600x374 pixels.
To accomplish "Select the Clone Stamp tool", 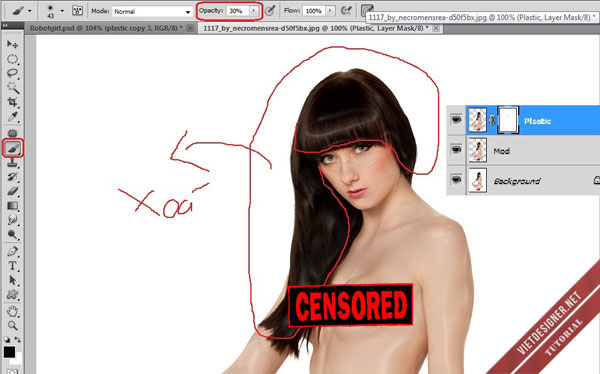I will click(12, 163).
